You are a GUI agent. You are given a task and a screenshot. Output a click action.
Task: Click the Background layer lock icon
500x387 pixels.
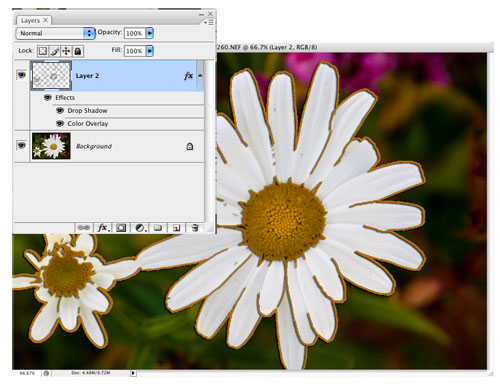pyautogui.click(x=190, y=146)
